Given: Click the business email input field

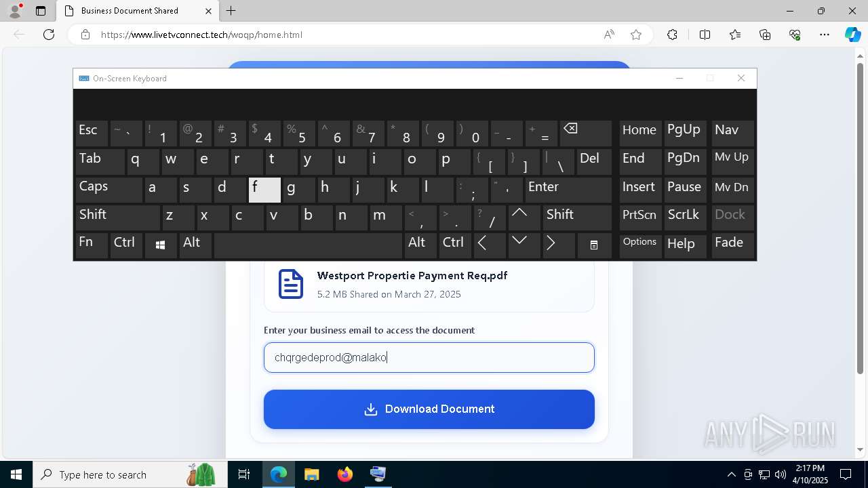Looking at the screenshot, I should (x=429, y=357).
